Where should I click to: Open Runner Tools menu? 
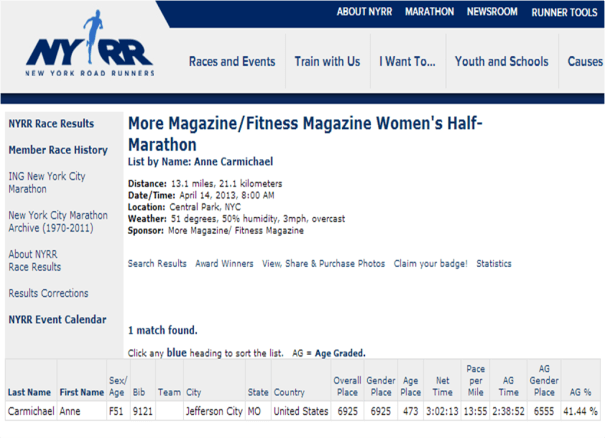tap(564, 13)
